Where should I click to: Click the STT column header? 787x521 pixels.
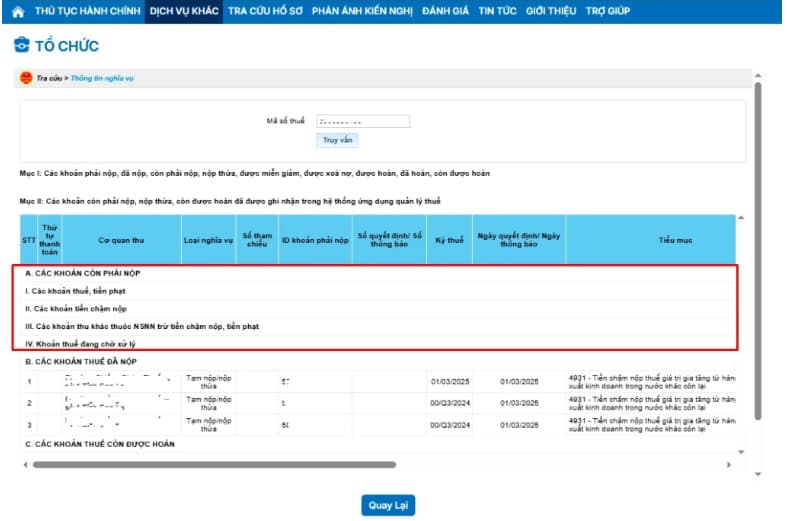29,240
